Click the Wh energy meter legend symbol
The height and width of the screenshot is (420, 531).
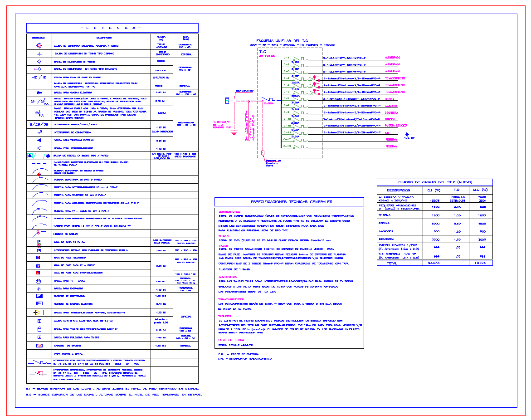tap(39, 303)
